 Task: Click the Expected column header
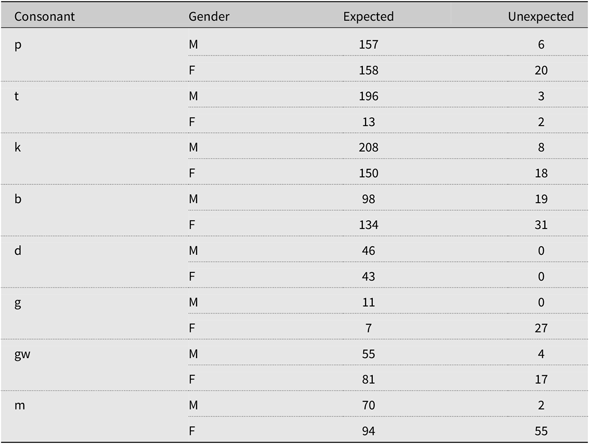click(x=368, y=17)
